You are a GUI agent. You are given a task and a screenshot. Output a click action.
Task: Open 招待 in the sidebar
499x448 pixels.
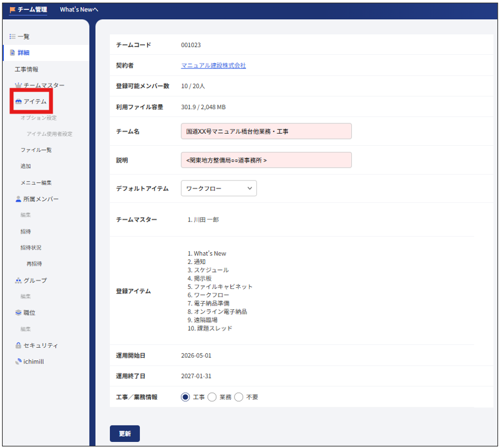click(x=25, y=231)
